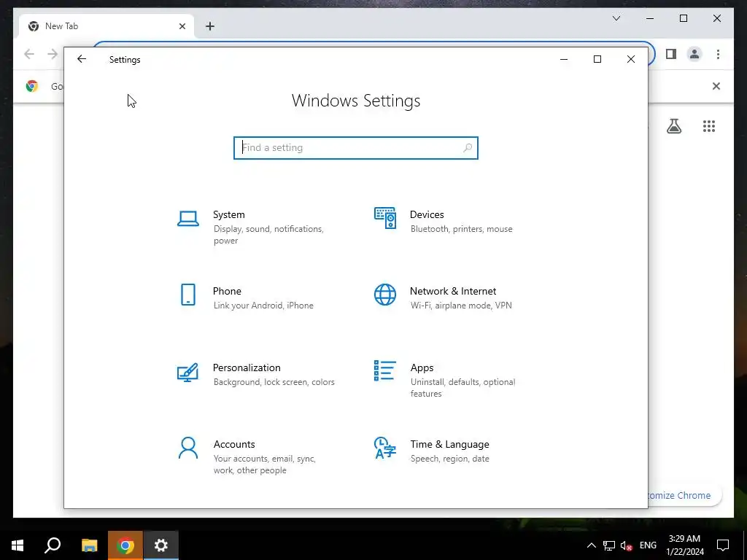Open Time & Language label

point(449,444)
